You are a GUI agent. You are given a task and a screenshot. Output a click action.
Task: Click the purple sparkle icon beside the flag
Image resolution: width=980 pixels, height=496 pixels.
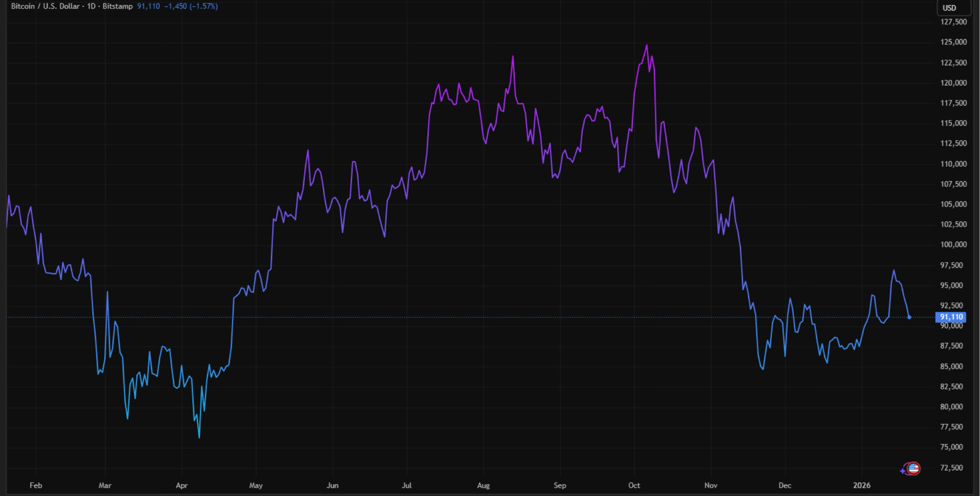(903, 471)
